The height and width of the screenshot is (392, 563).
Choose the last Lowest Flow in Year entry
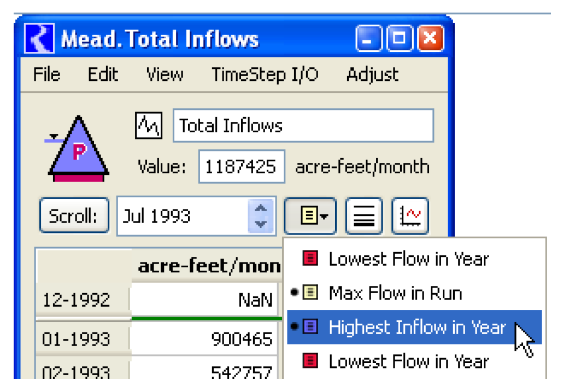408,361
